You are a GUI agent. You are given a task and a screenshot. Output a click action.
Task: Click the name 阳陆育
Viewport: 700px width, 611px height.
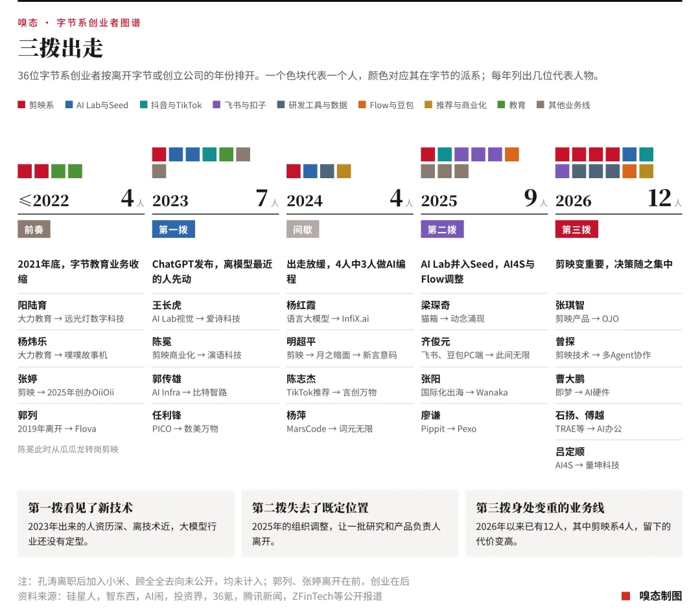32,305
